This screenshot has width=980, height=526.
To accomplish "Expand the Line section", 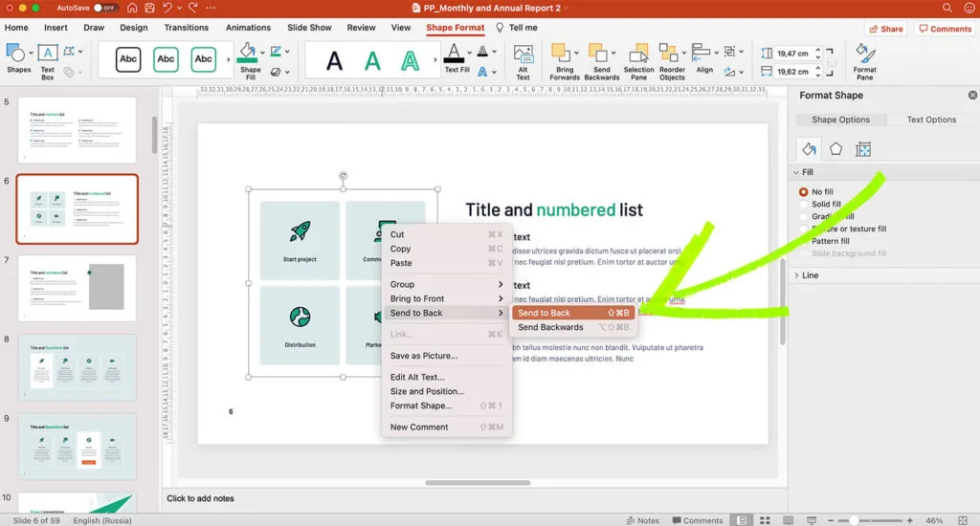I will click(796, 275).
